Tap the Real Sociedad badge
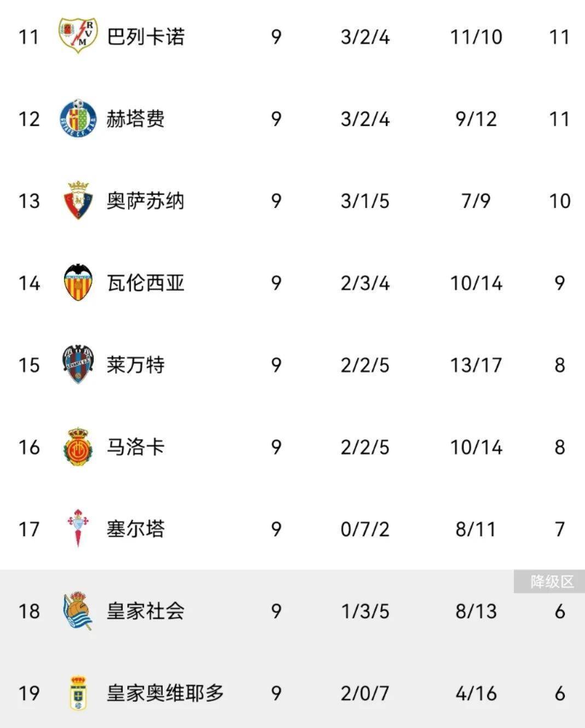 tap(78, 610)
